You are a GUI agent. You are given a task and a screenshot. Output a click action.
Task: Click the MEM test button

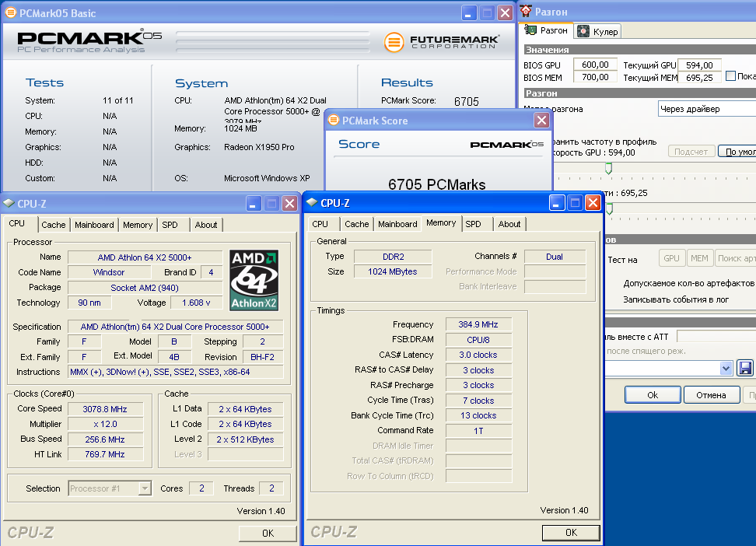click(x=699, y=258)
